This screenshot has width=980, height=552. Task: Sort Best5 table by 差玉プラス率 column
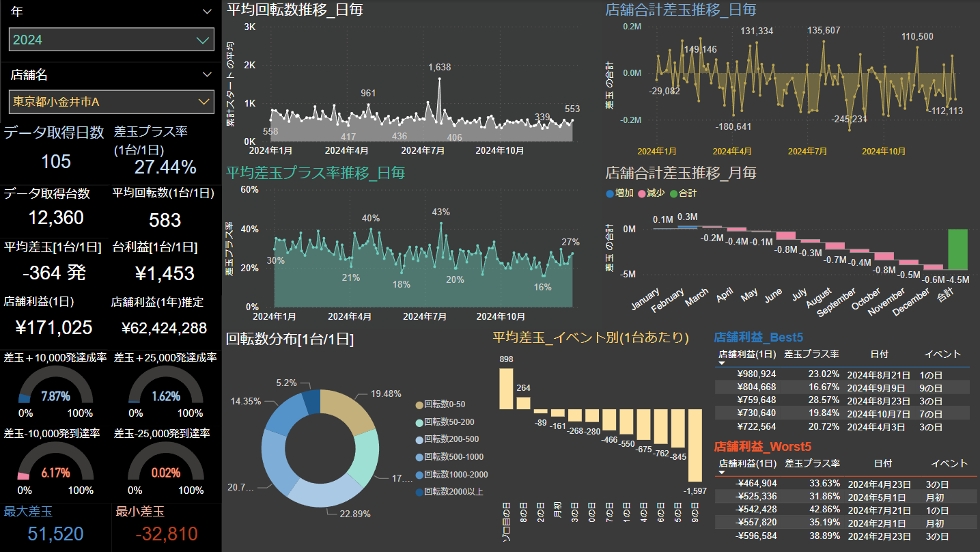[811, 354]
